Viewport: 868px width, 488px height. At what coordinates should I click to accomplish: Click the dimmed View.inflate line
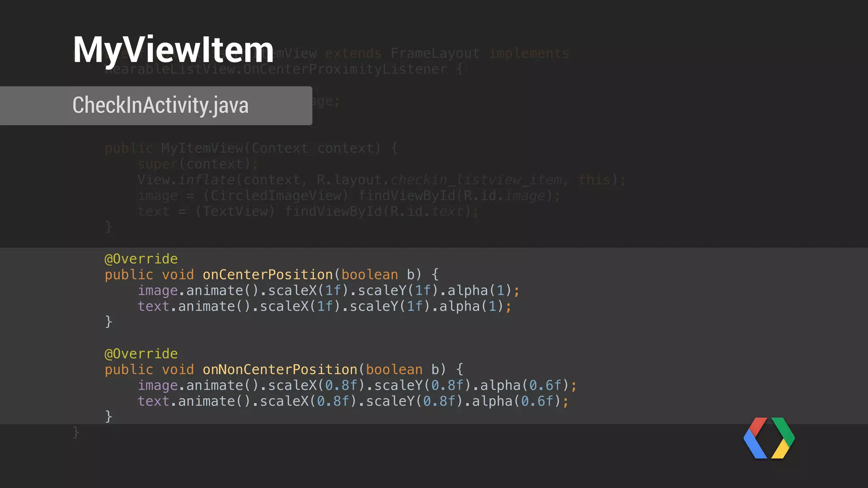(381, 180)
